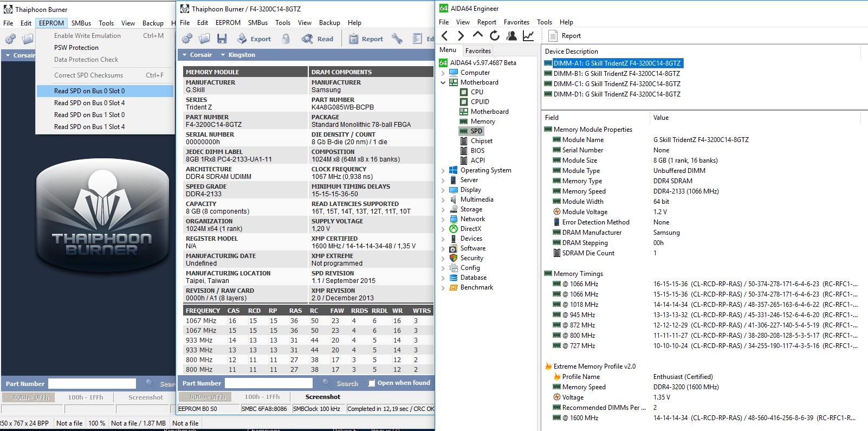Expand the Config node in AIDA64 tree
The width and height of the screenshot is (868, 431).
443,268
